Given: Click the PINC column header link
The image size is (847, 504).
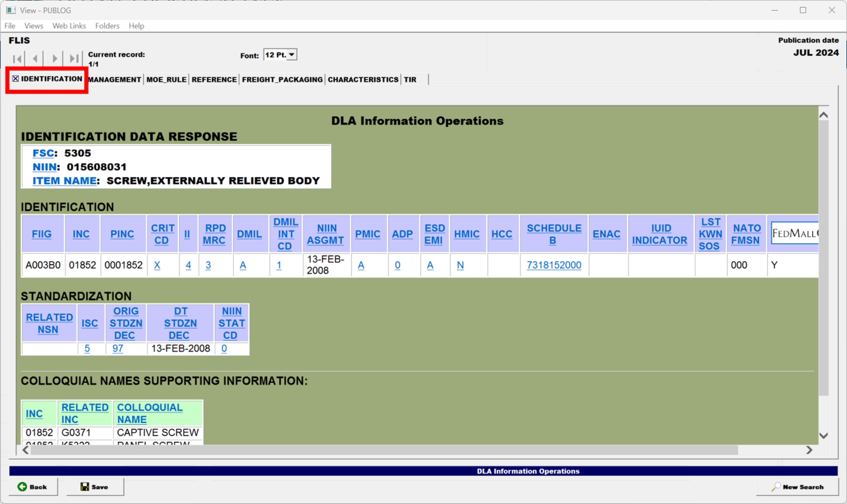Looking at the screenshot, I should [x=122, y=234].
